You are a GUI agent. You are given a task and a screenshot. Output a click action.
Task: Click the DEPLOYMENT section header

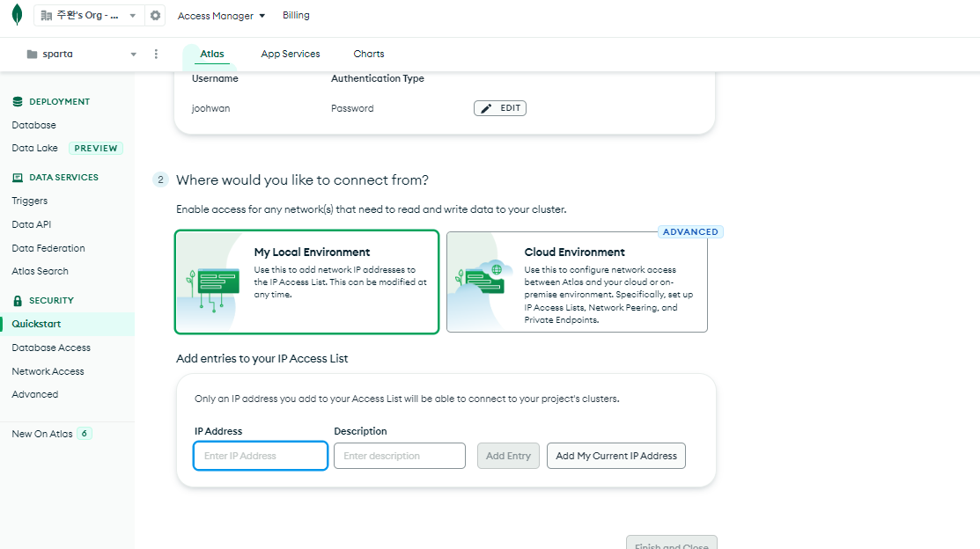tap(59, 101)
